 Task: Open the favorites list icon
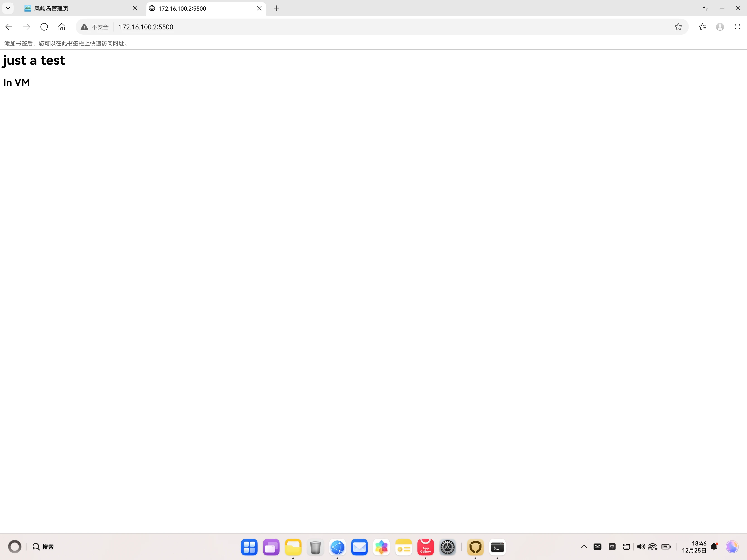coord(702,27)
